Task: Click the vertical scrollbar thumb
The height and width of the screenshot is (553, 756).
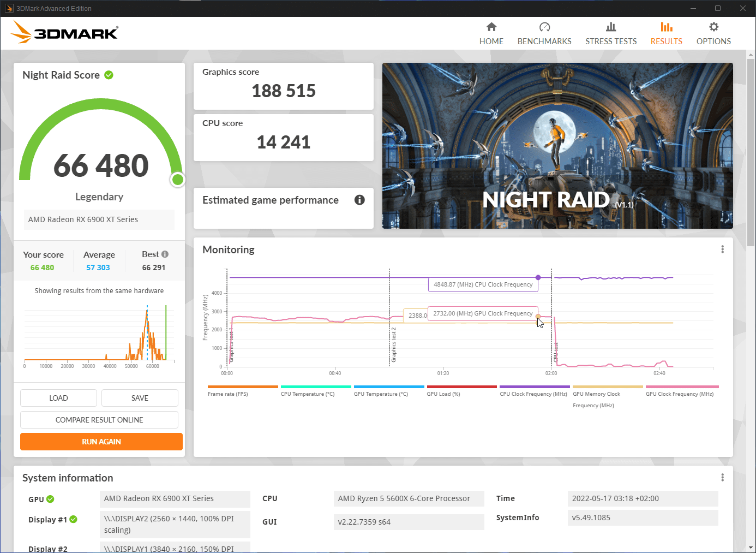Action: pyautogui.click(x=751, y=153)
